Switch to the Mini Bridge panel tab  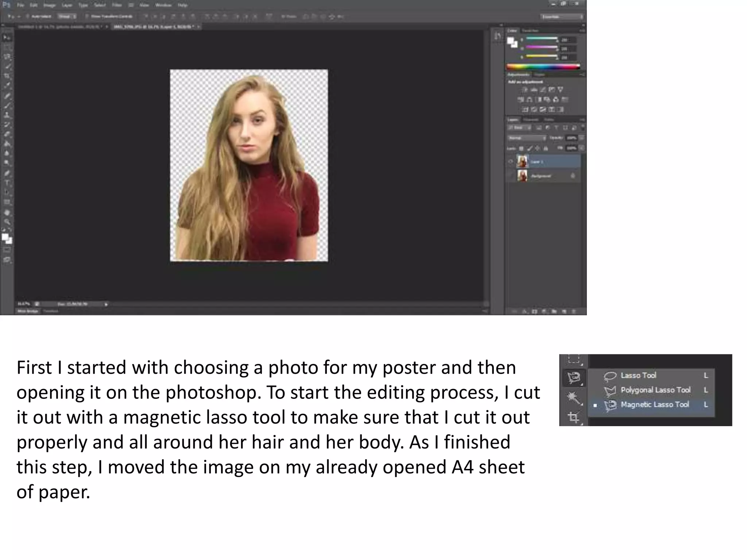(x=28, y=311)
